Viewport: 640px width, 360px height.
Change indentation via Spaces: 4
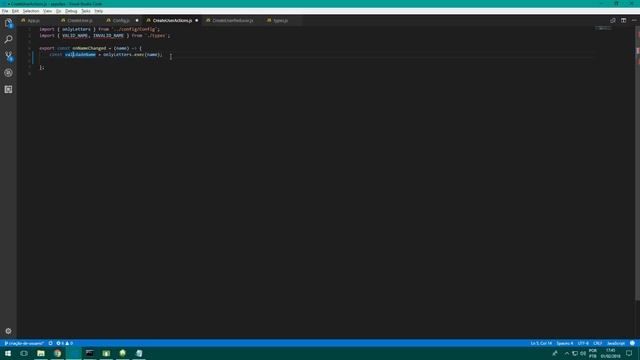pyautogui.click(x=565, y=343)
